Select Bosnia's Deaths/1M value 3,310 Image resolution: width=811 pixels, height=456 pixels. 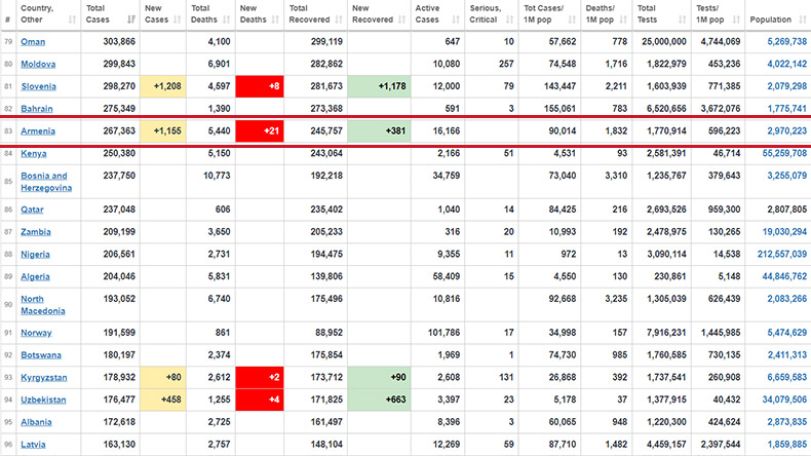click(x=616, y=175)
